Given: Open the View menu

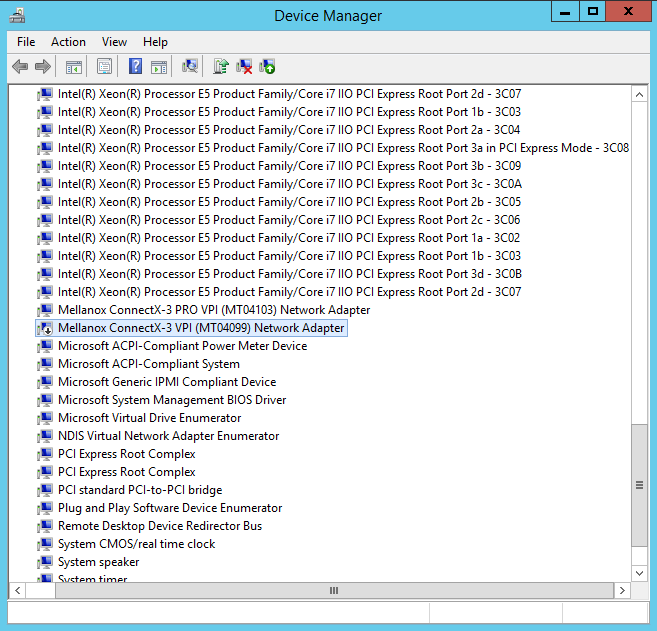Looking at the screenshot, I should coord(114,42).
